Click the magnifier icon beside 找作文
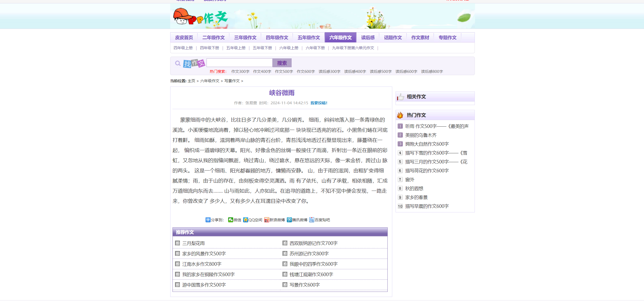 tap(178, 63)
